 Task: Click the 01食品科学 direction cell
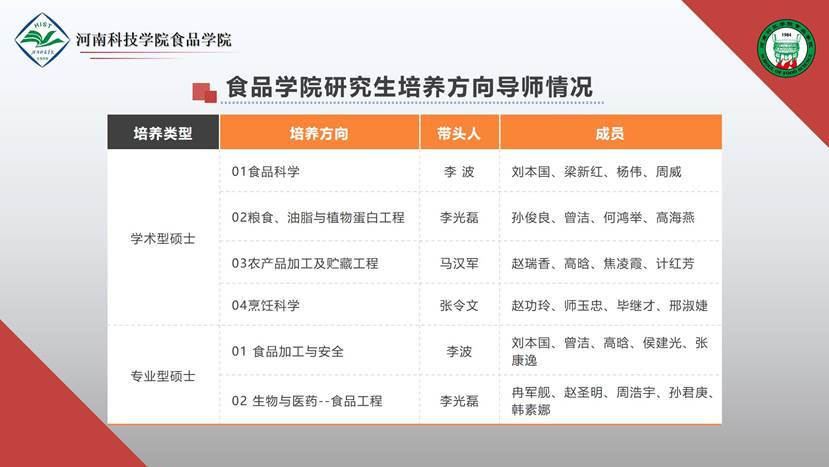point(265,172)
